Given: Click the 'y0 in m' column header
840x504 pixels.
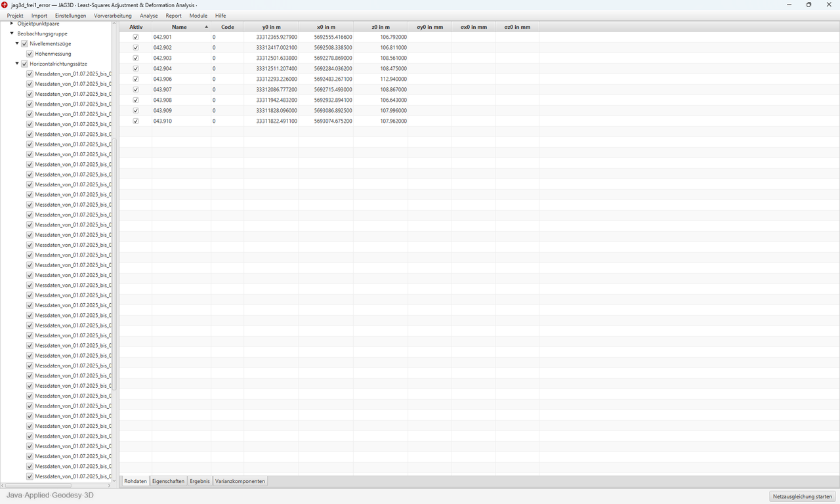Looking at the screenshot, I should [271, 27].
